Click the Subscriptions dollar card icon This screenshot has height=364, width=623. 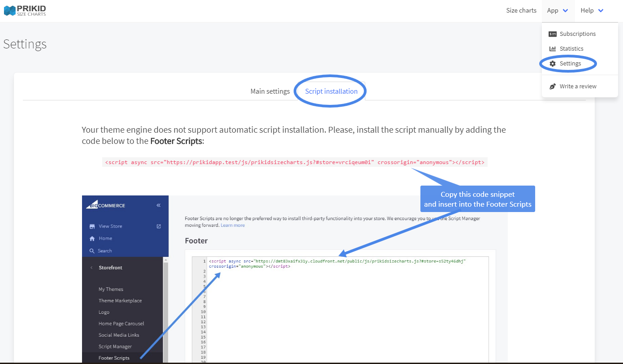point(553,34)
